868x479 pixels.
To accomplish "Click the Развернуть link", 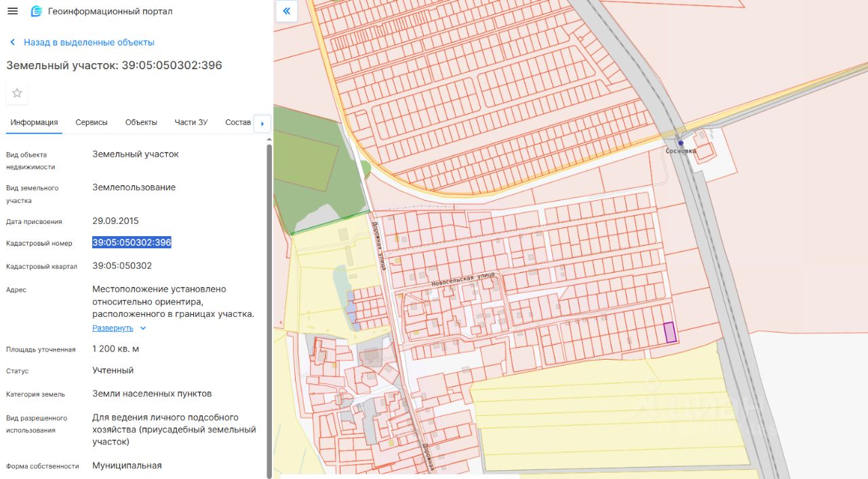I will pyautogui.click(x=113, y=328).
